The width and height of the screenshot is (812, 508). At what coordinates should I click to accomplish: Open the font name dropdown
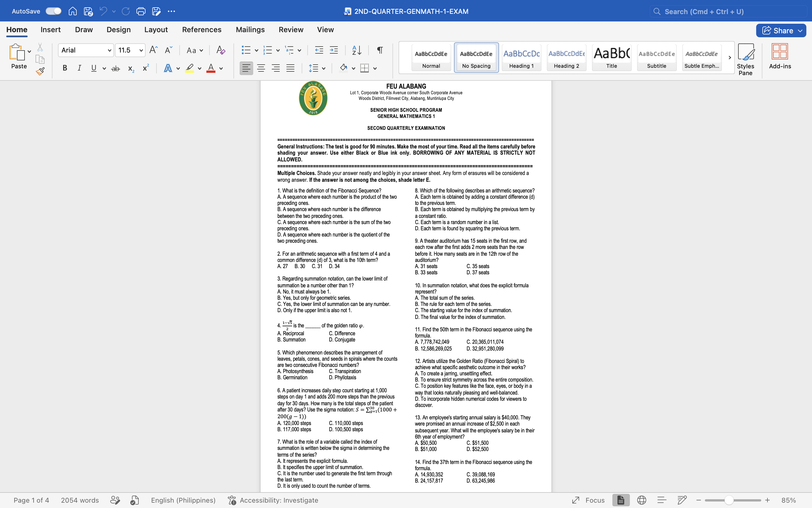coord(109,51)
